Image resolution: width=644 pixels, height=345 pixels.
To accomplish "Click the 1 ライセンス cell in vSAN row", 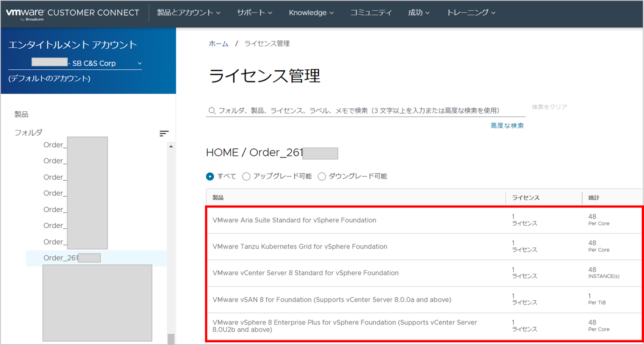I will [x=524, y=299].
